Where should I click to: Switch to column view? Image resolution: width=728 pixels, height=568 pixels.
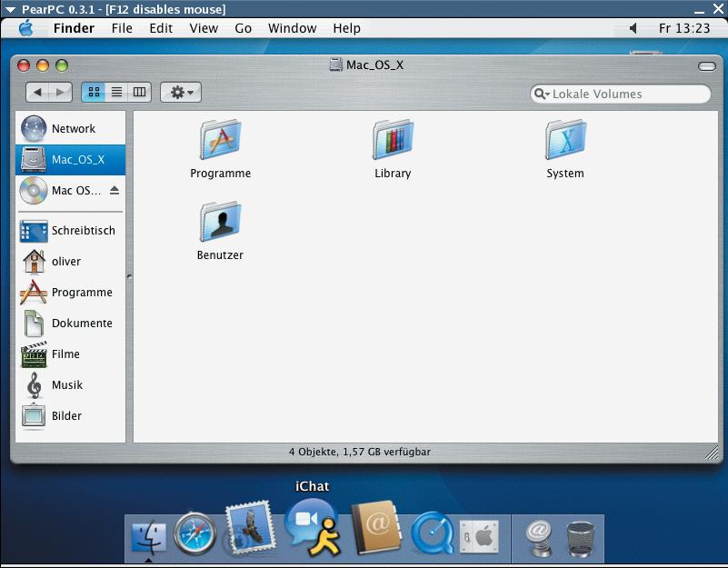pyautogui.click(x=139, y=92)
